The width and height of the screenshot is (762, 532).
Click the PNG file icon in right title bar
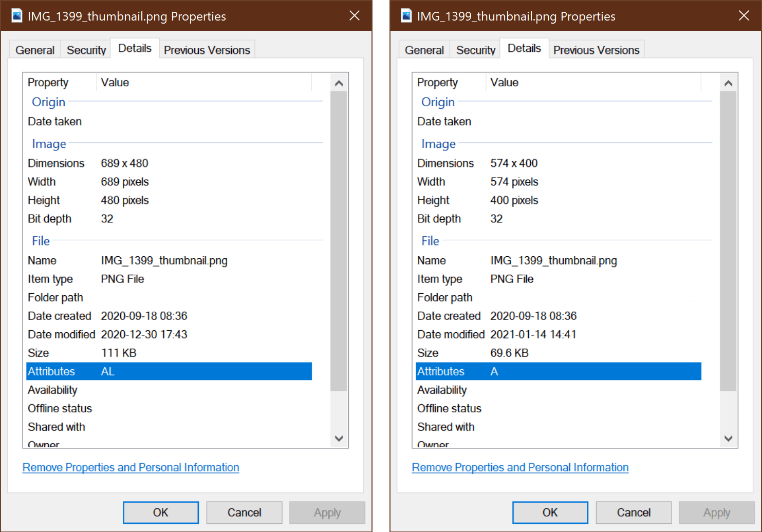pyautogui.click(x=406, y=16)
